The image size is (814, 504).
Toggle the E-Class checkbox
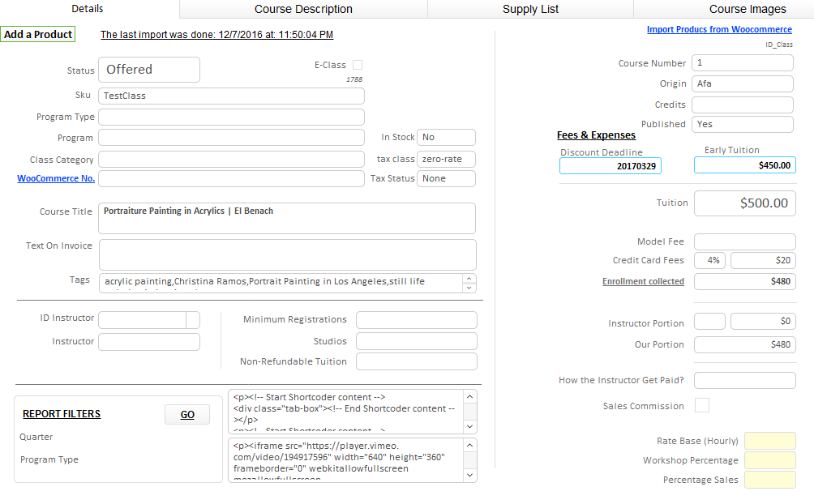click(358, 65)
